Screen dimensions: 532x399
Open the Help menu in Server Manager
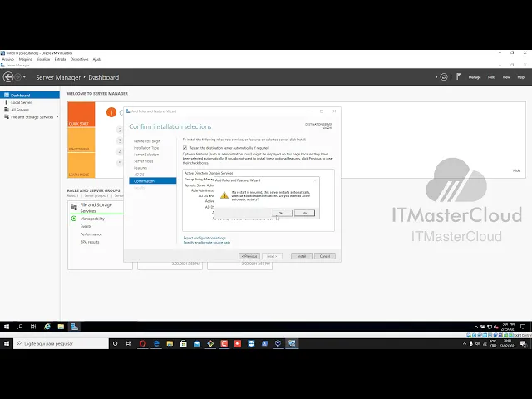click(521, 77)
